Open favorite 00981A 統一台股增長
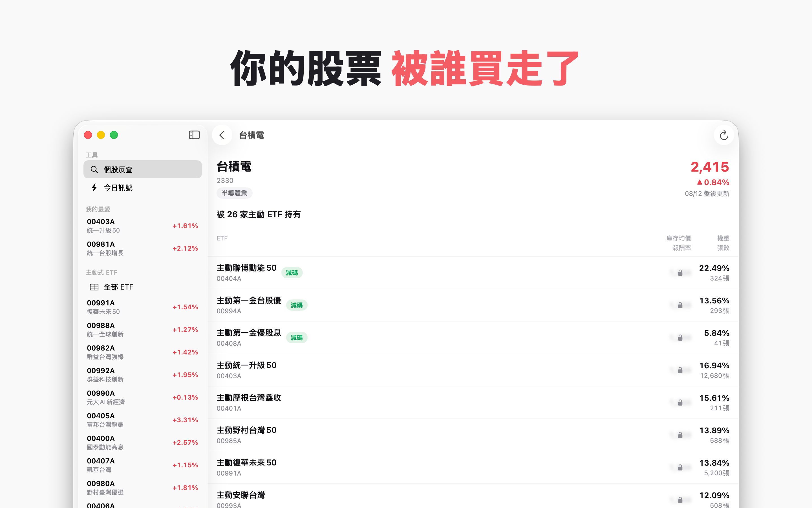 (143, 248)
